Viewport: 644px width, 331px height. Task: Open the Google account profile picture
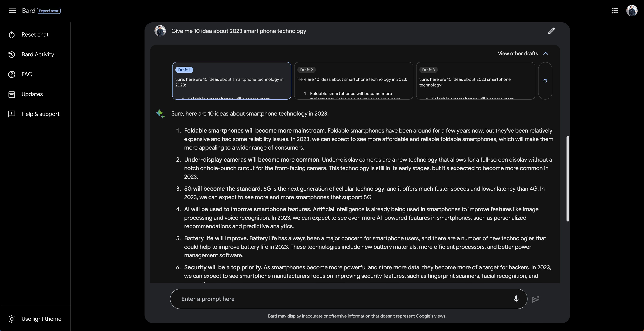[x=632, y=11]
